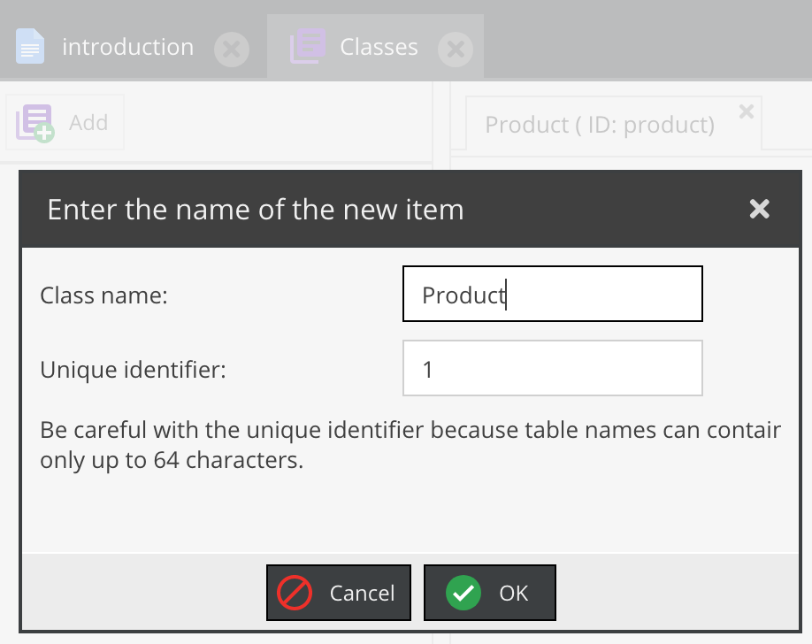Screen dimensions: 812x644
Task: Select the Classes tab label
Action: point(379,47)
